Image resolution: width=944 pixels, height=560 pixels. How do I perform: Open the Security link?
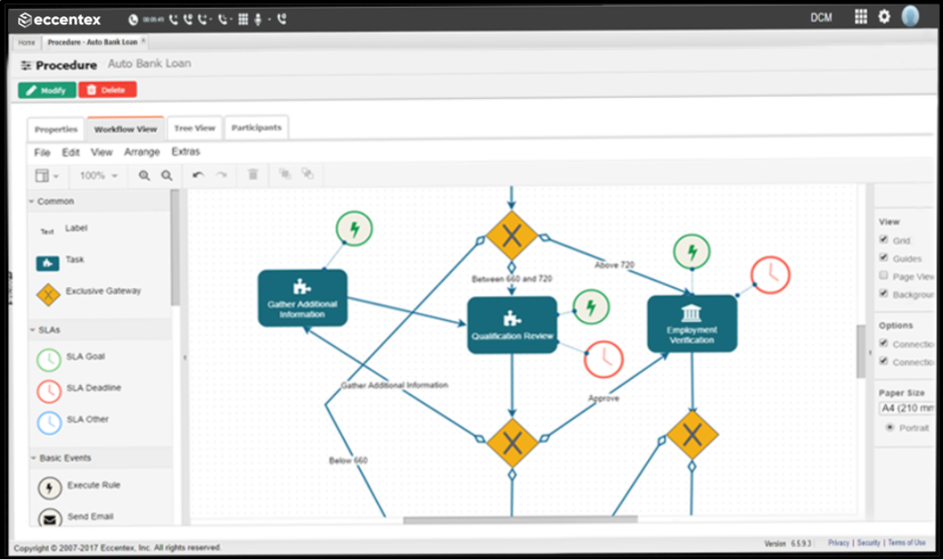pyautogui.click(x=868, y=543)
